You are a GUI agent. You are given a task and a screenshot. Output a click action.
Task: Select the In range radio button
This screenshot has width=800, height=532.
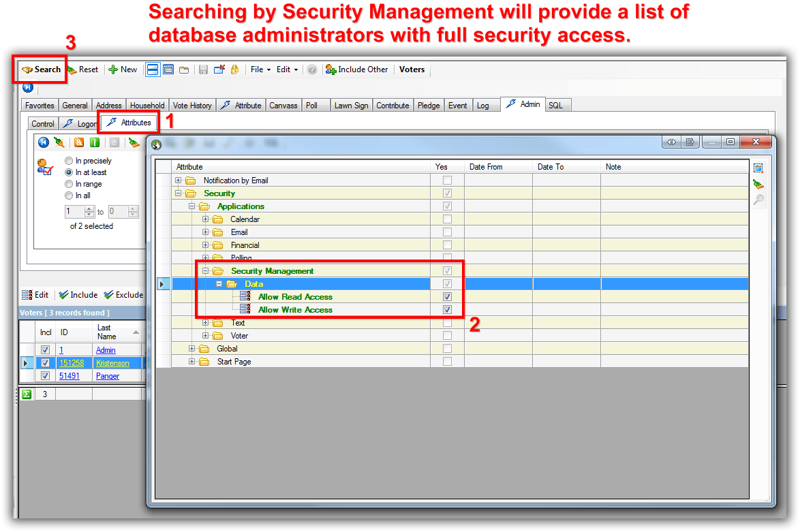coord(70,183)
